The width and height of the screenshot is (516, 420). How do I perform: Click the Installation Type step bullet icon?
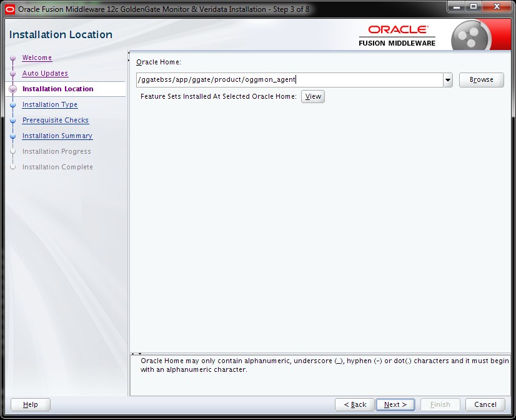(13, 105)
